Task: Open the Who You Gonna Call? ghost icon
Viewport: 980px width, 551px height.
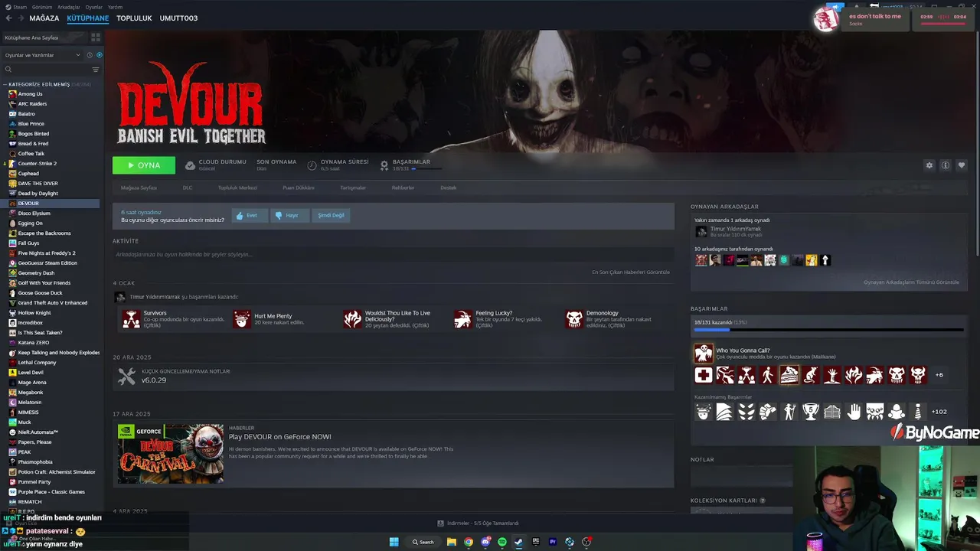Action: coord(704,354)
